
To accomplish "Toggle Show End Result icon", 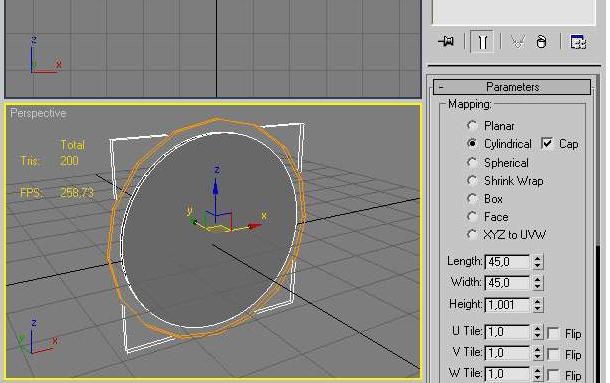I will point(482,41).
